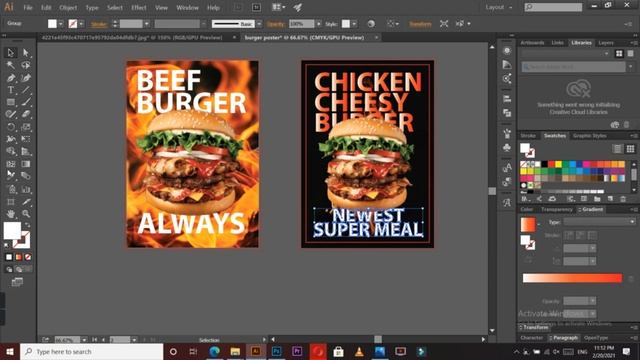
Task: Select the Rotate tool
Action: point(11,127)
